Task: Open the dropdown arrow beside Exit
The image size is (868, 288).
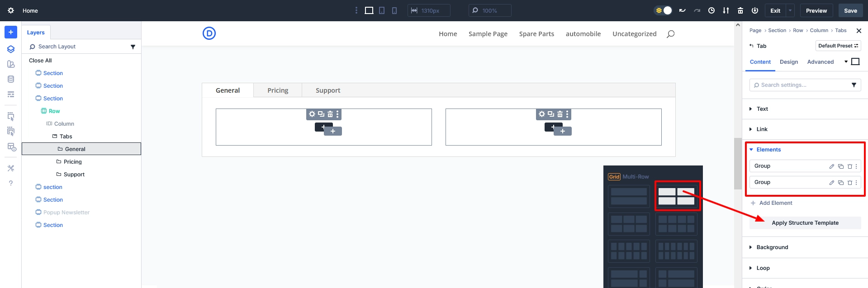Action: pyautogui.click(x=790, y=10)
